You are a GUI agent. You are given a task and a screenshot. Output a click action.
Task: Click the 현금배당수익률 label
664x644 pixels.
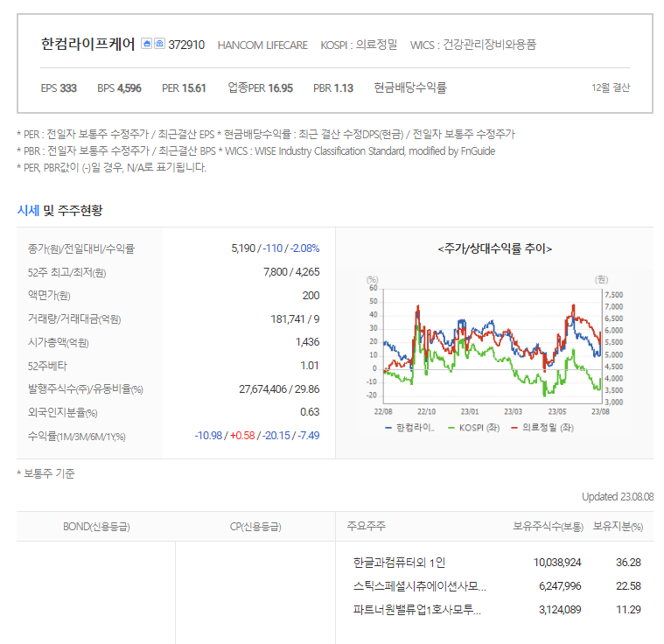tap(410, 87)
